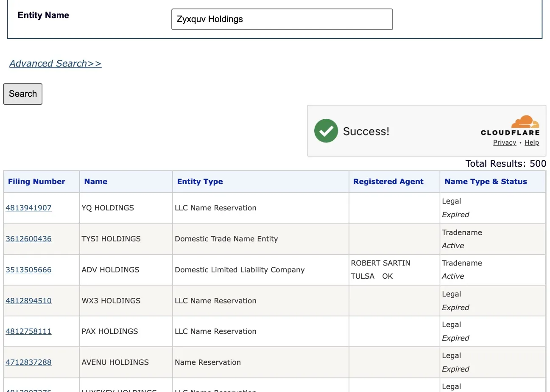Viewport: 550px width, 392px height.
Task: Click AVENU HOLDINGS Name Reservation entity type
Action: pyautogui.click(x=261, y=362)
